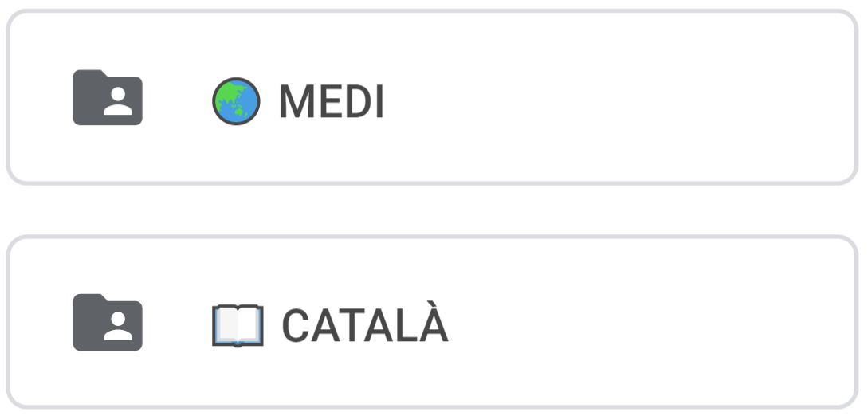Select the CATALÀ text label
868x420 pixels.
coord(365,326)
